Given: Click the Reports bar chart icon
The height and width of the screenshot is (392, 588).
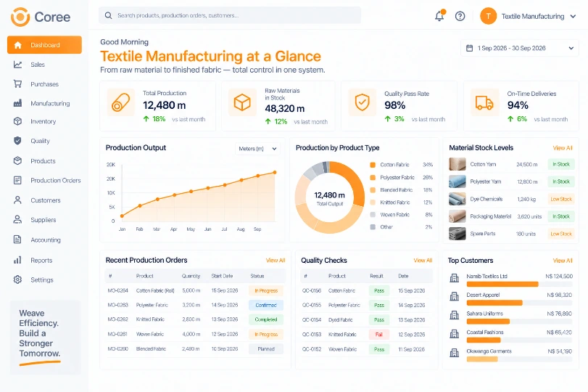Looking at the screenshot, I should tap(17, 260).
